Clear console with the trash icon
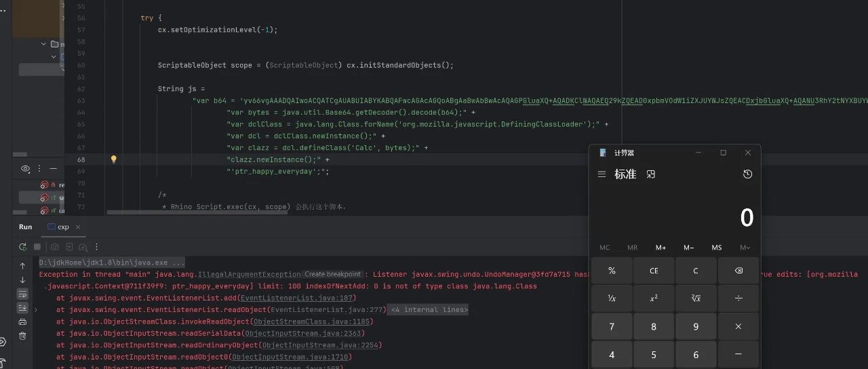Screen dimensions: 868x369 (22, 335)
